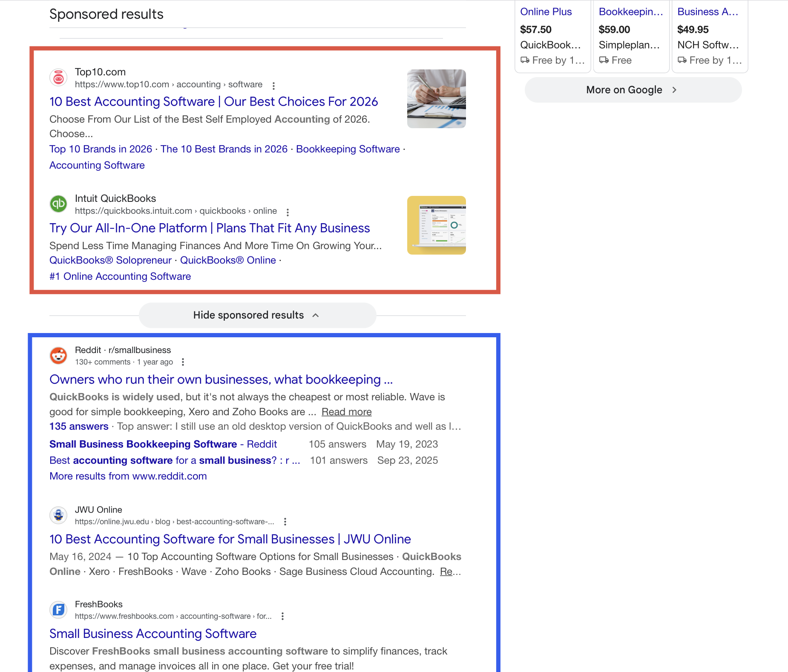Click the Reddit favicon icon

(x=58, y=356)
